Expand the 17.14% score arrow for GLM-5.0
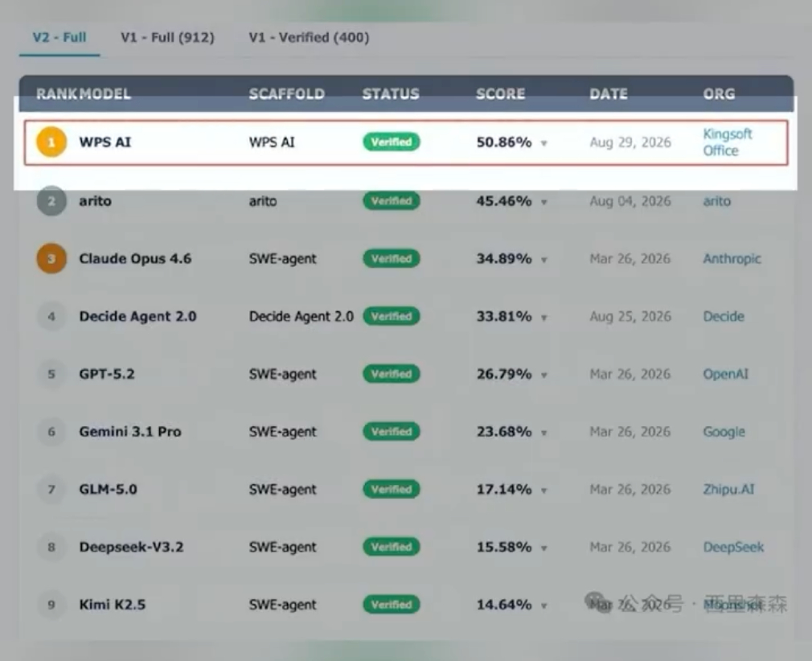This screenshot has height=661, width=812. tap(543, 491)
